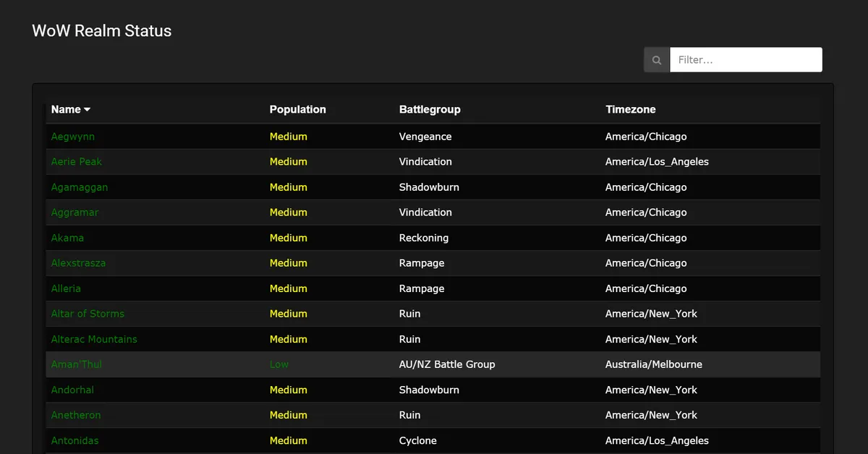
Task: Open the Aegwynn realm link
Action: (72, 137)
